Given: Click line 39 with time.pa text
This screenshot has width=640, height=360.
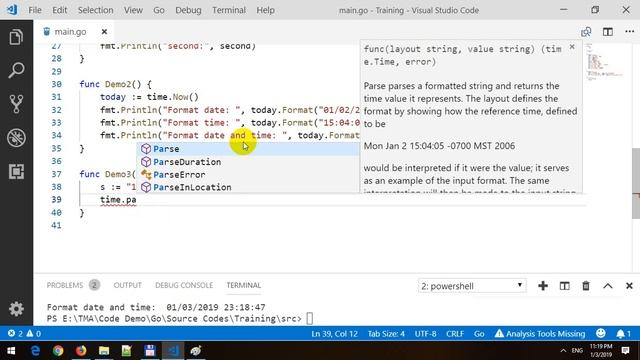Looking at the screenshot, I should pyautogui.click(x=118, y=200).
